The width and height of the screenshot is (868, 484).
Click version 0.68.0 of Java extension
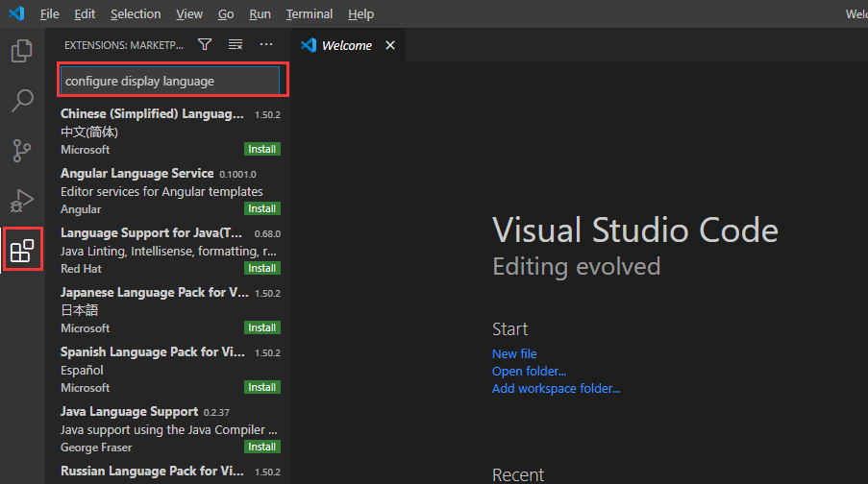click(267, 234)
